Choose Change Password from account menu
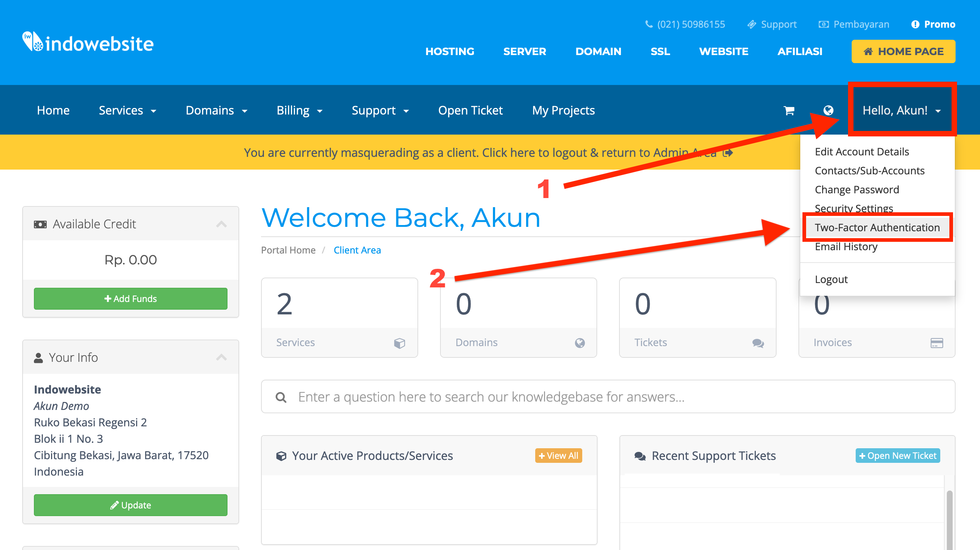 click(857, 190)
